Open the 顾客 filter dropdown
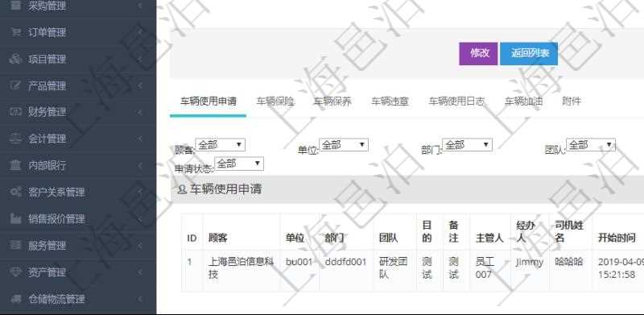644x315 pixels. point(220,145)
